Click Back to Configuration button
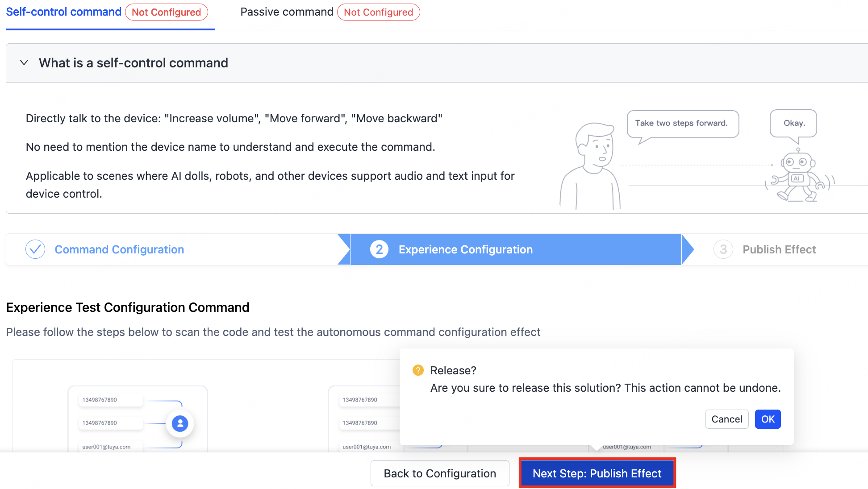The height and width of the screenshot is (489, 868). point(440,473)
